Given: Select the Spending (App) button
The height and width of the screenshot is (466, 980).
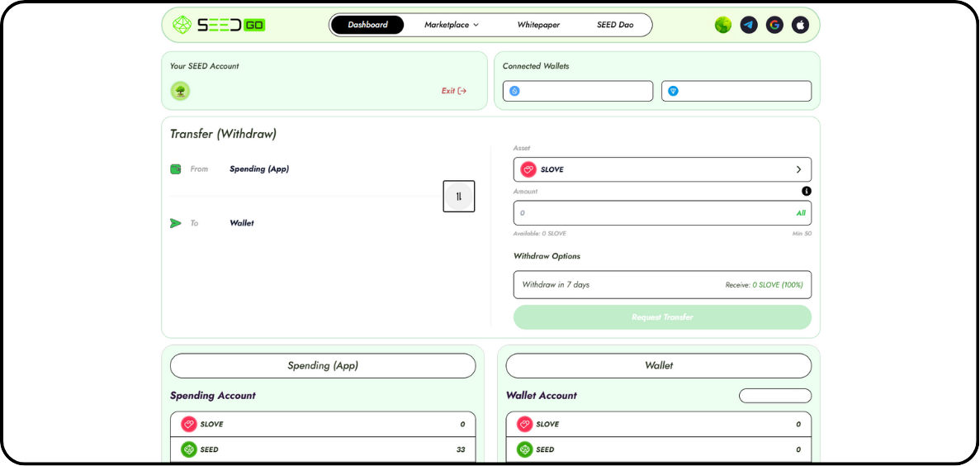Looking at the screenshot, I should click(323, 365).
